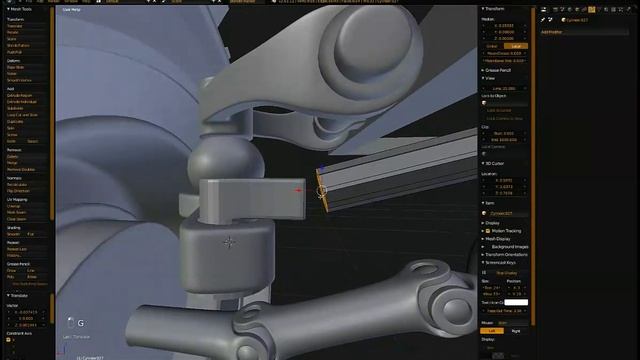640x360 pixels.
Task: Select the highlighted Modifiers wrench tab icon
Action: [x=591, y=9]
